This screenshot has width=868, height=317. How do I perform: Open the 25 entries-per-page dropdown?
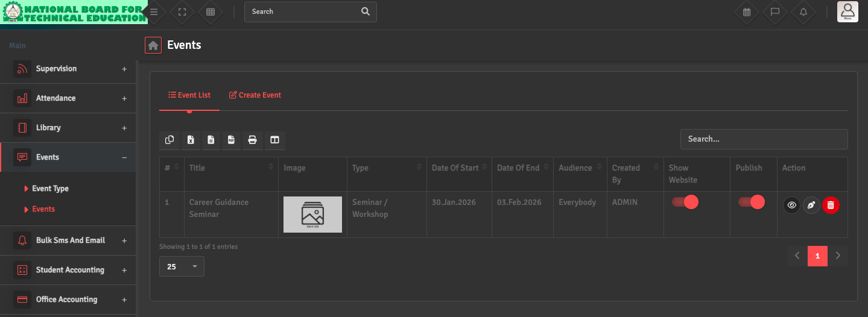pyautogui.click(x=182, y=266)
